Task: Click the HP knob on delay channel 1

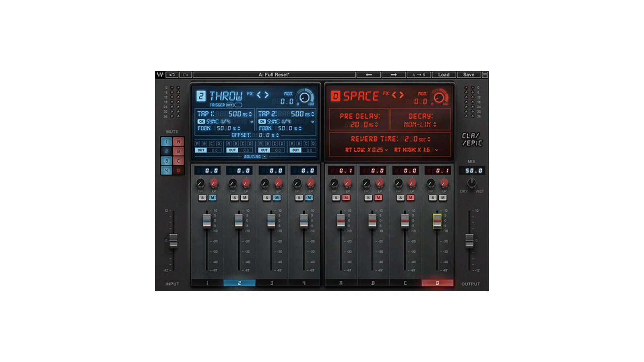Action: [200, 183]
